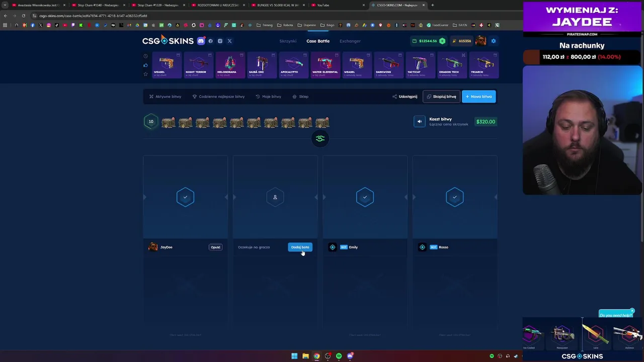Click the round count badge 10
644x362 pixels.
click(151, 122)
